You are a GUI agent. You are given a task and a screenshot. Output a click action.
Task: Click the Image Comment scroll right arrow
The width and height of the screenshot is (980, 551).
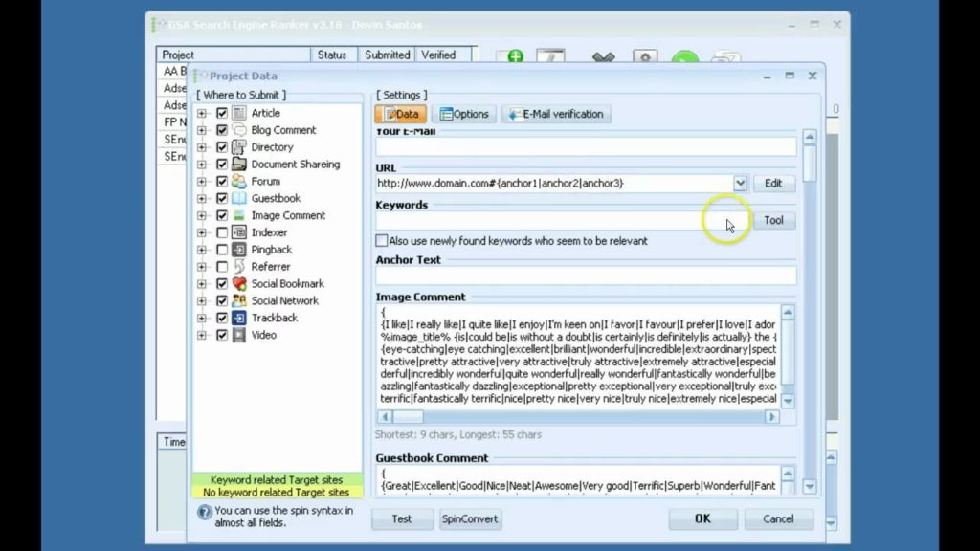(772, 417)
